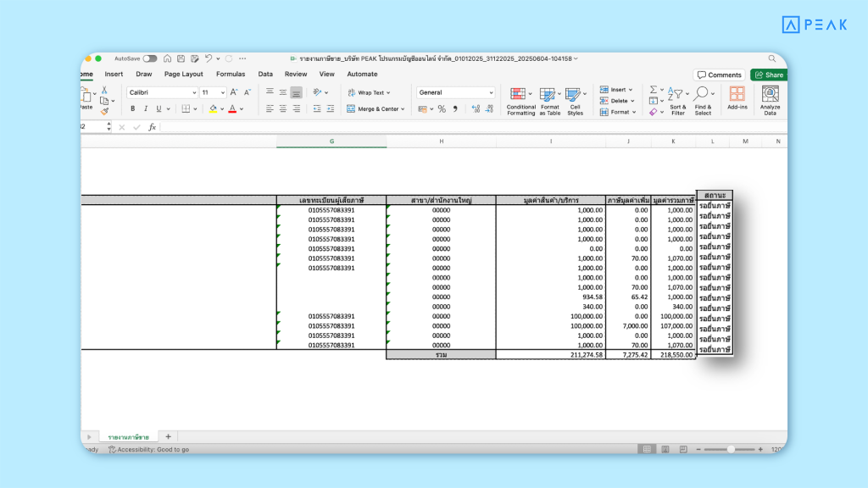Viewport: 868px width, 488px height.
Task: Apply the red font color
Action: point(232,109)
